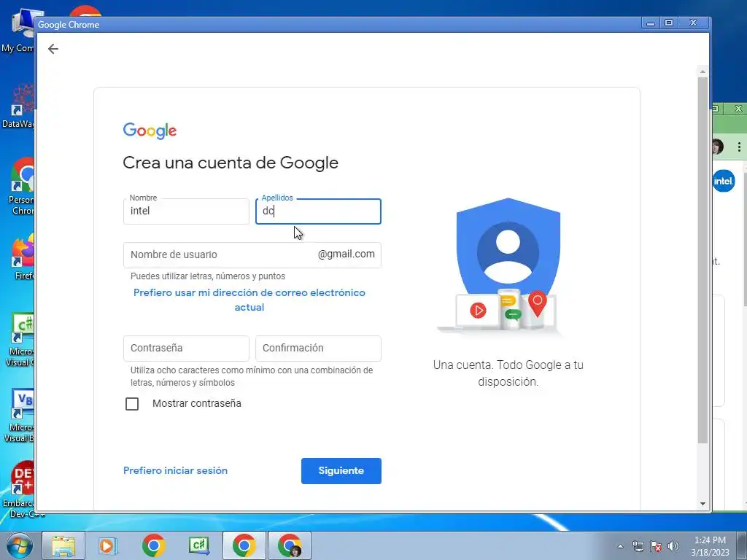Click the vertical scrollbar thumb
This screenshot has width=747, height=560.
[703, 260]
